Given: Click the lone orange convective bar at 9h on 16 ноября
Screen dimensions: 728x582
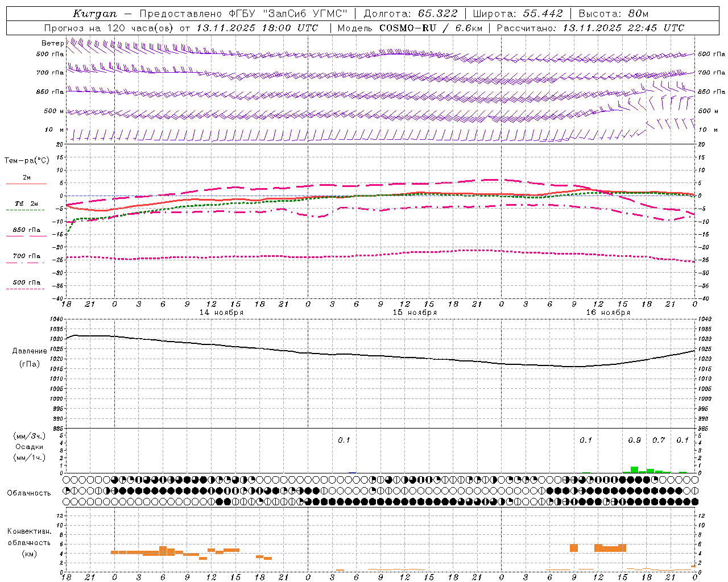Looking at the screenshot, I should pyautogui.click(x=574, y=548).
